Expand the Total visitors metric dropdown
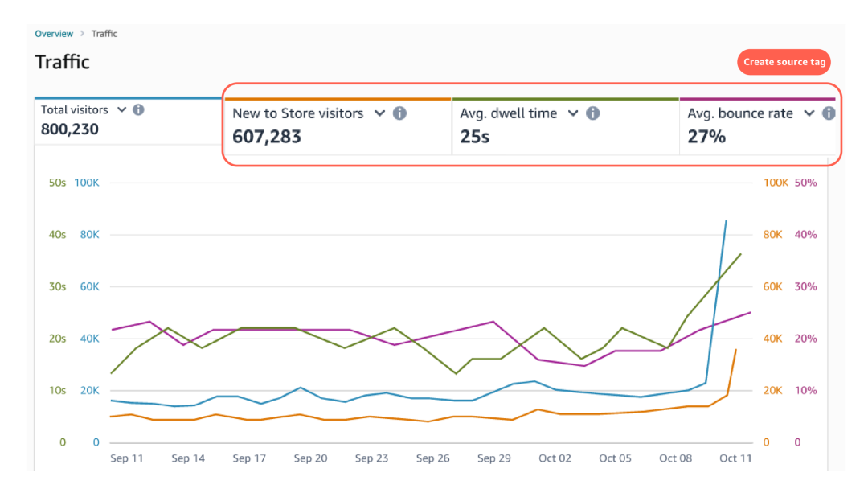 121,109
